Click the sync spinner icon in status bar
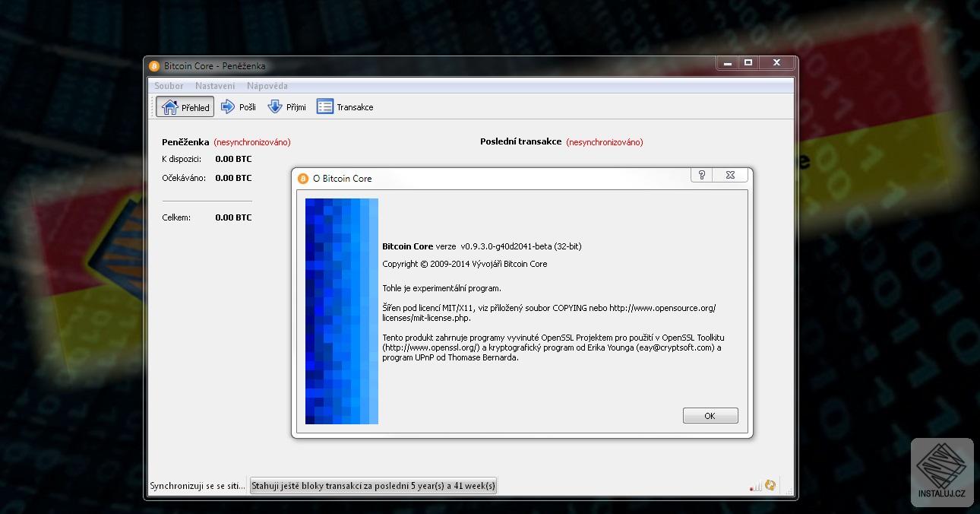 (770, 485)
